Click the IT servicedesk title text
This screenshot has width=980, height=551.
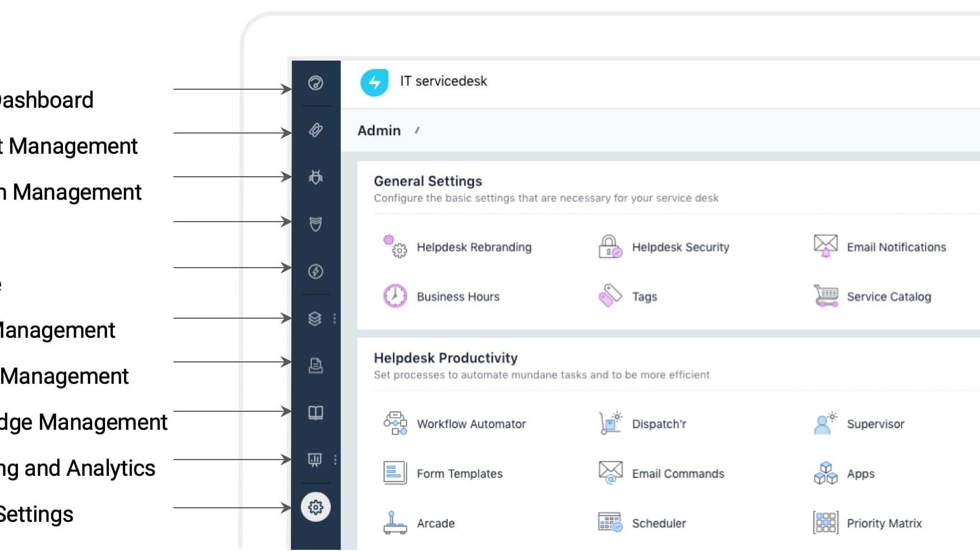click(443, 81)
